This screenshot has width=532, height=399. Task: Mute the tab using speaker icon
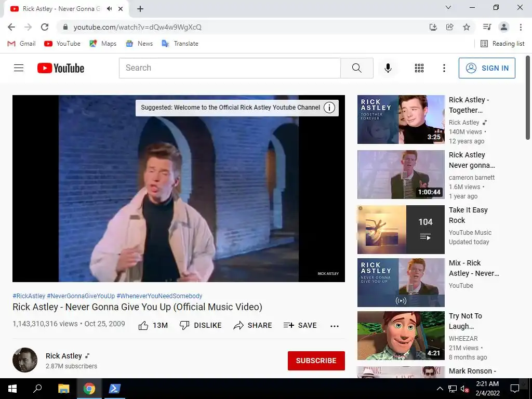coord(109,9)
